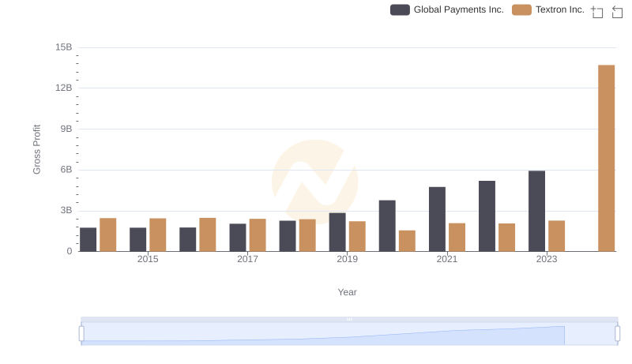632x364 pixels.
Task: Click the 2021 x-axis label
Action: tap(447, 259)
